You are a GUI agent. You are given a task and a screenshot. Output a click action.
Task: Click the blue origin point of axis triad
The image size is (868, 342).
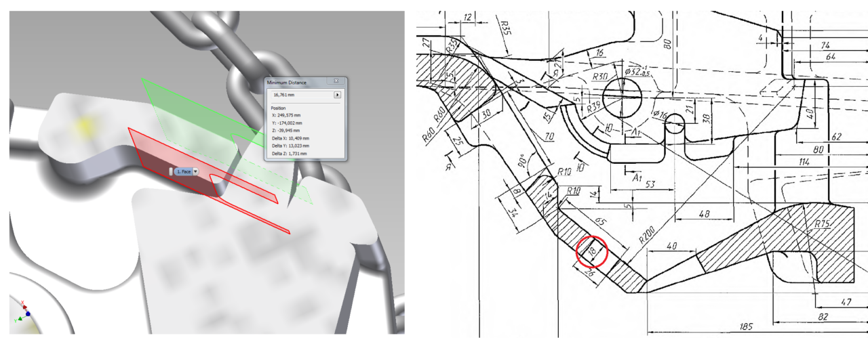point(28,314)
